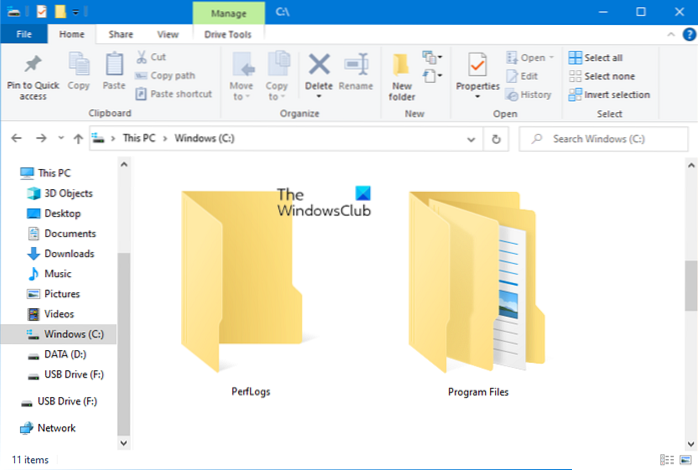Open the File menu

(x=24, y=33)
